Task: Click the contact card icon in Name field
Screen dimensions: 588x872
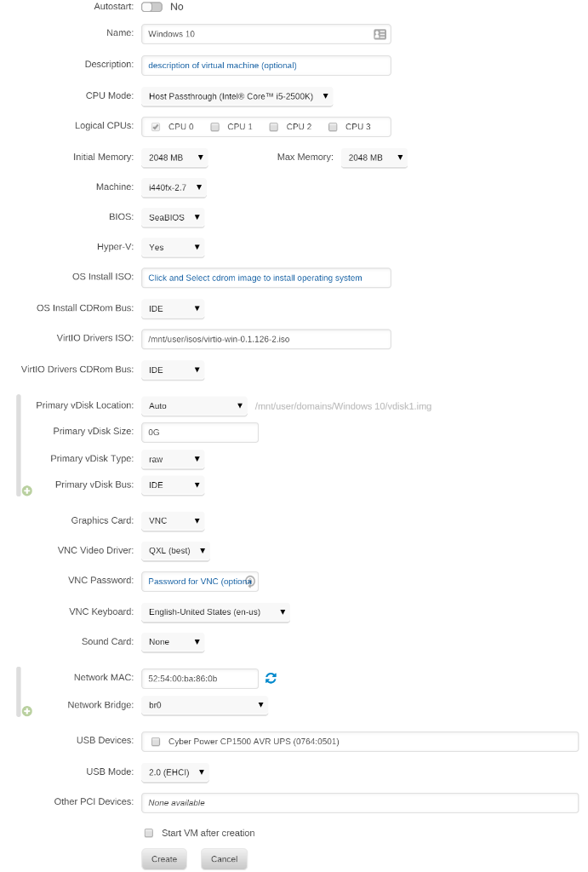Action: pos(380,34)
